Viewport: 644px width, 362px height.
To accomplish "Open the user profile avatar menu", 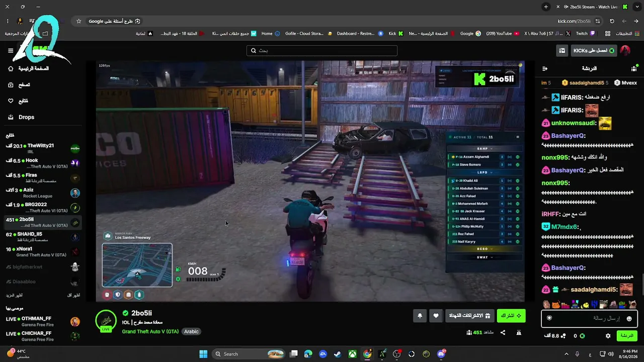I will pyautogui.click(x=625, y=50).
